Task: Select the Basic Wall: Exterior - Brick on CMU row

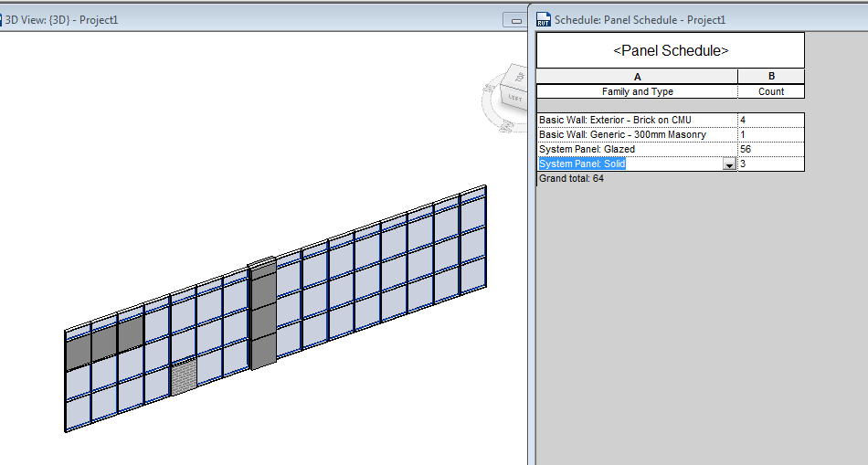Action: tap(671, 120)
